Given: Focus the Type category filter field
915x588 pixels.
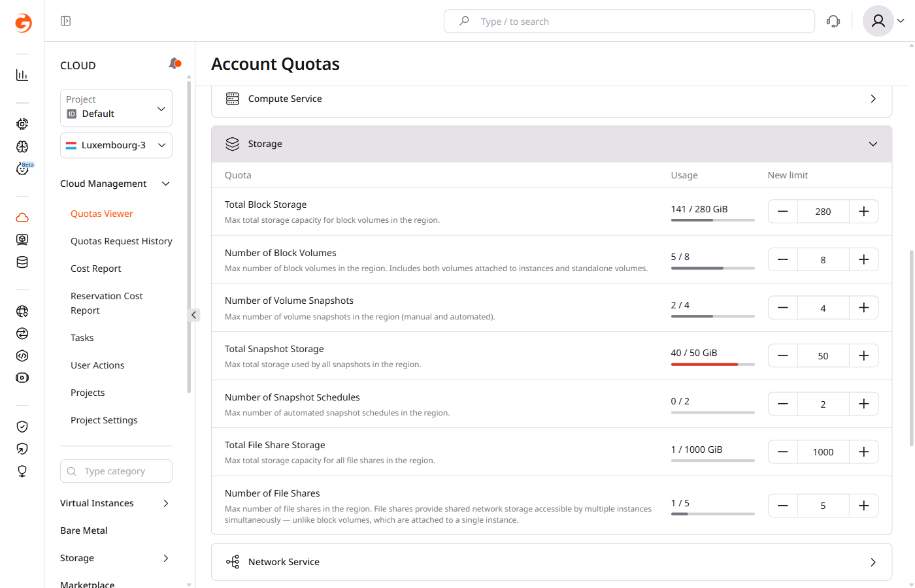Looking at the screenshot, I should tap(116, 471).
